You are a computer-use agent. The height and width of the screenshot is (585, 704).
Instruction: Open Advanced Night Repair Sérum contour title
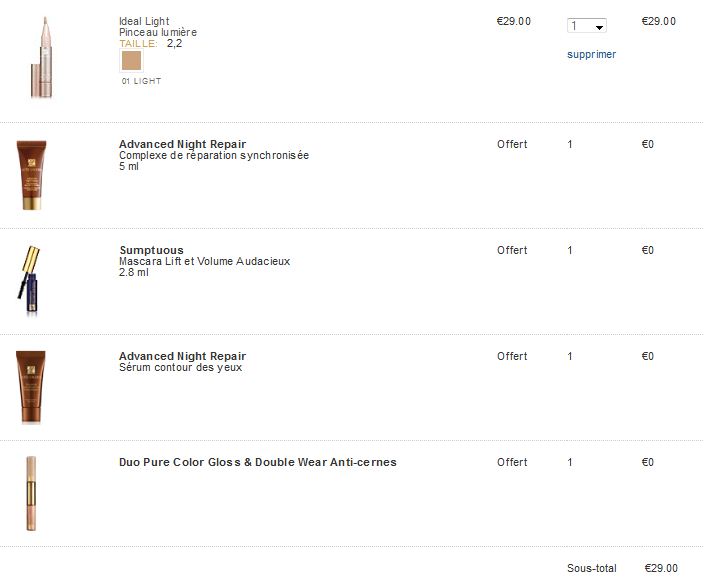(182, 356)
